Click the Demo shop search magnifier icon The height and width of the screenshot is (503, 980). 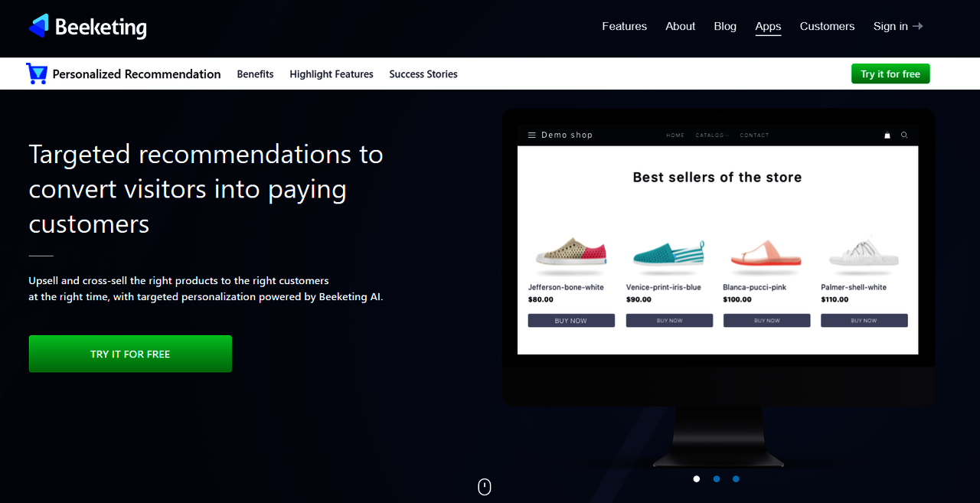(x=904, y=136)
